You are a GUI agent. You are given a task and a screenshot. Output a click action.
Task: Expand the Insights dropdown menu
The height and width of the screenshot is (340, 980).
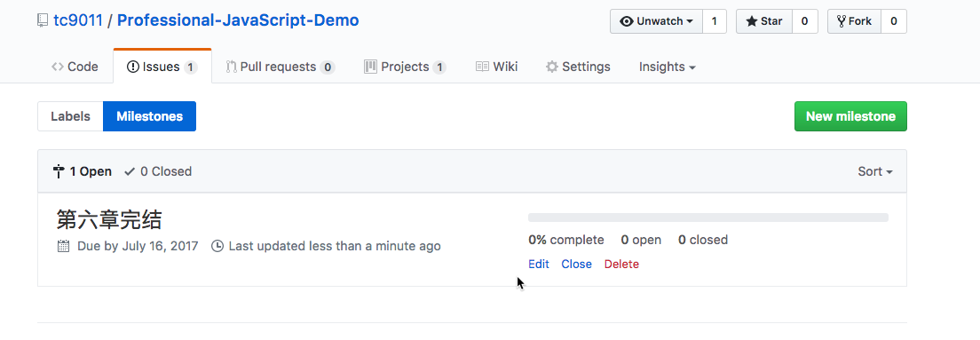pyautogui.click(x=667, y=67)
